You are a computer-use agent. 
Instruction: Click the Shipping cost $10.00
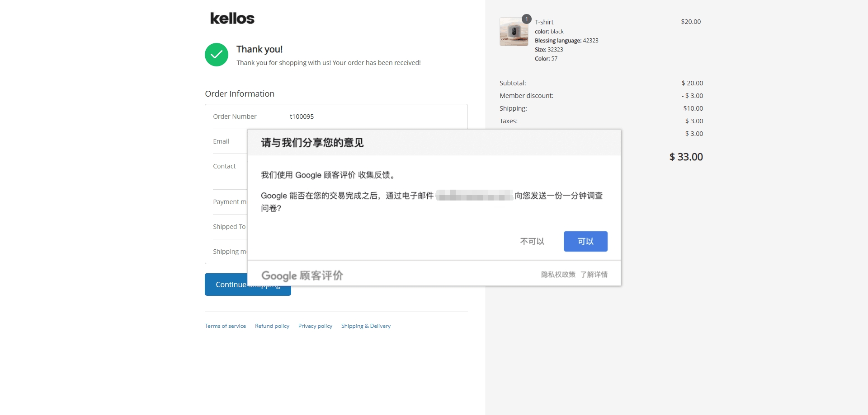(693, 108)
